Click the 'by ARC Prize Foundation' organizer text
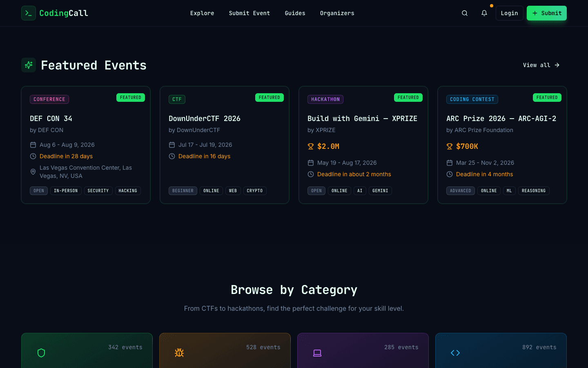Viewport: 588px width, 368px height. (x=480, y=130)
